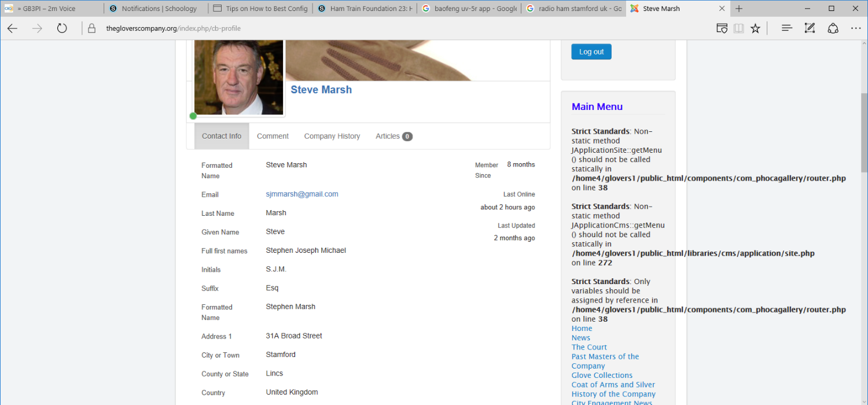868x405 pixels.
Task: Click the 'S.J.M.' initials value
Action: pyautogui.click(x=276, y=269)
